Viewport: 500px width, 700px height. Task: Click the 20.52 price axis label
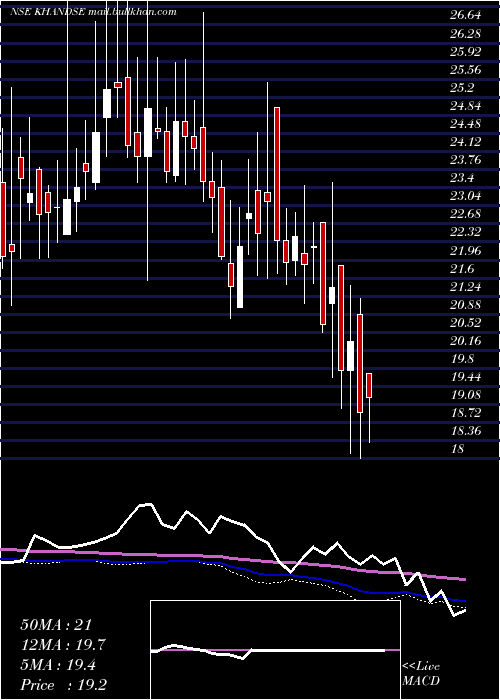coord(465,323)
